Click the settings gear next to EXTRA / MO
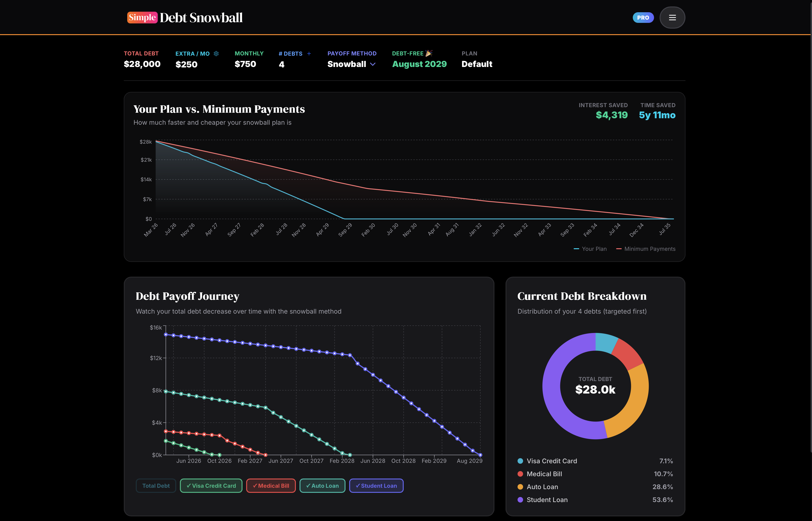The width and height of the screenshot is (812, 521). pyautogui.click(x=216, y=53)
